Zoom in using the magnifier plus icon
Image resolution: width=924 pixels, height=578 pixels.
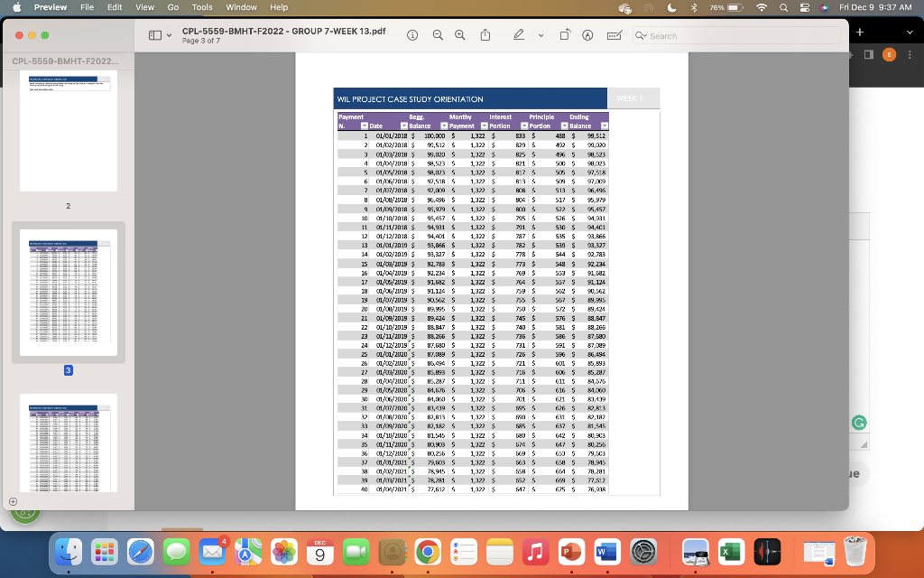coord(460,33)
